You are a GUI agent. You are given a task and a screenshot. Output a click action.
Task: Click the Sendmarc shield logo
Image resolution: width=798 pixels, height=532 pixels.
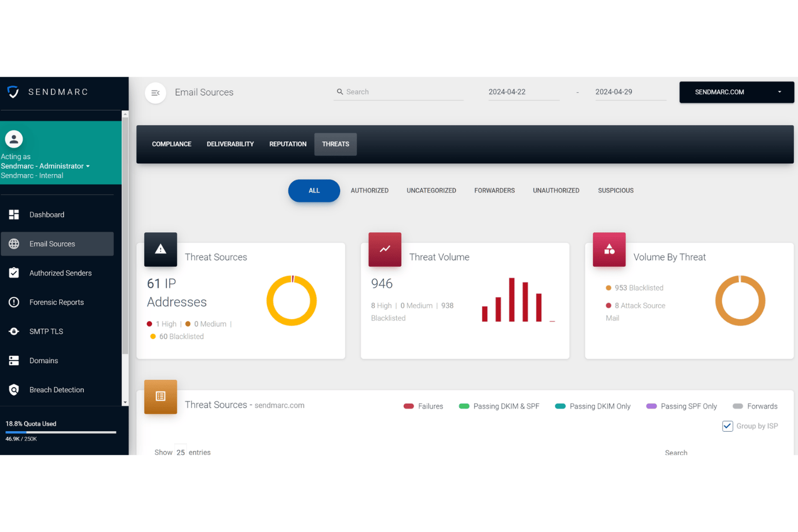click(13, 92)
